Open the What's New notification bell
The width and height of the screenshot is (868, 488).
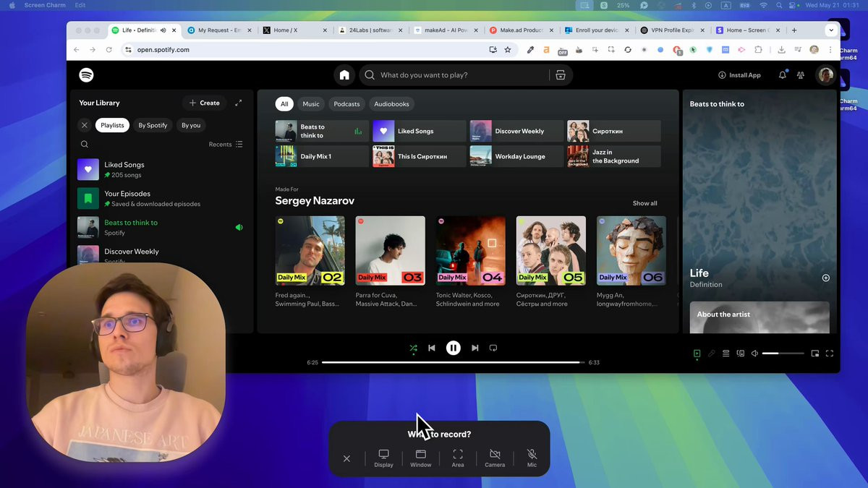tap(783, 75)
